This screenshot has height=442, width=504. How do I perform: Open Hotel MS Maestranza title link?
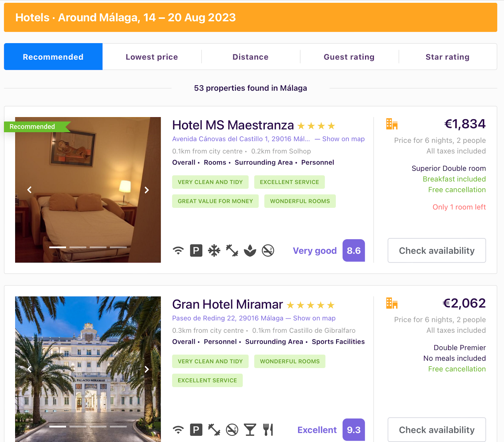[x=233, y=125]
